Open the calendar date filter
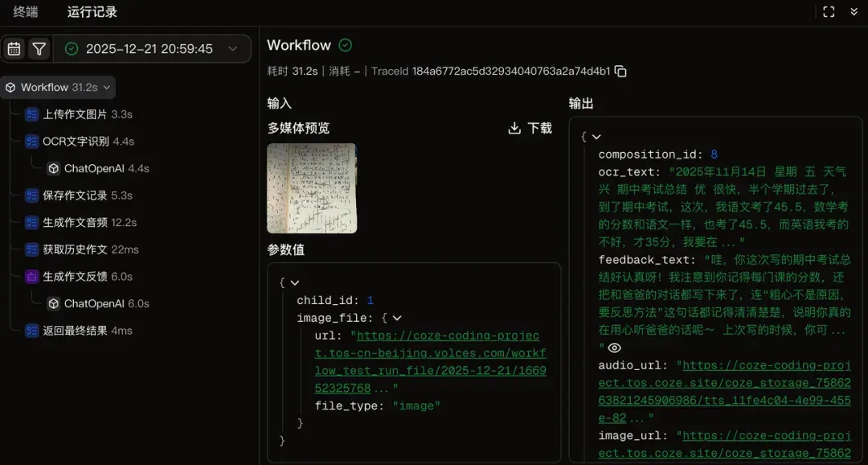This screenshot has width=868, height=465. pyautogui.click(x=14, y=49)
